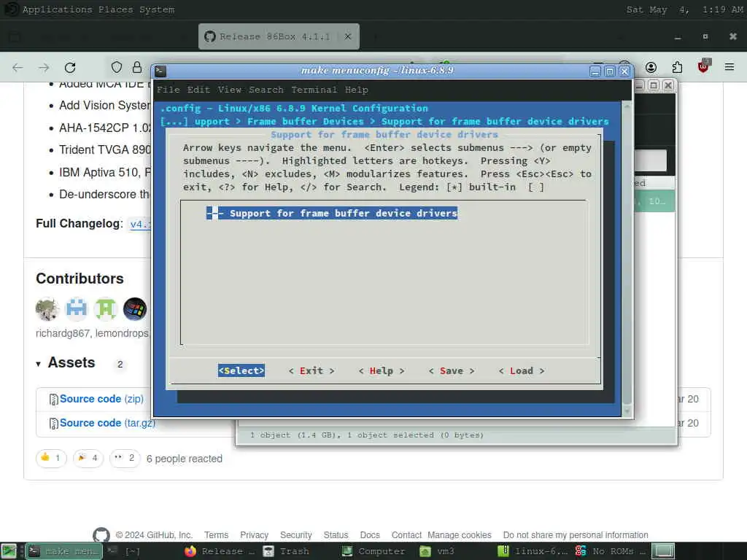Screen dimensions: 747x560
Task: Switch to the [~] terminal taskbar item
Action: [125, 551]
